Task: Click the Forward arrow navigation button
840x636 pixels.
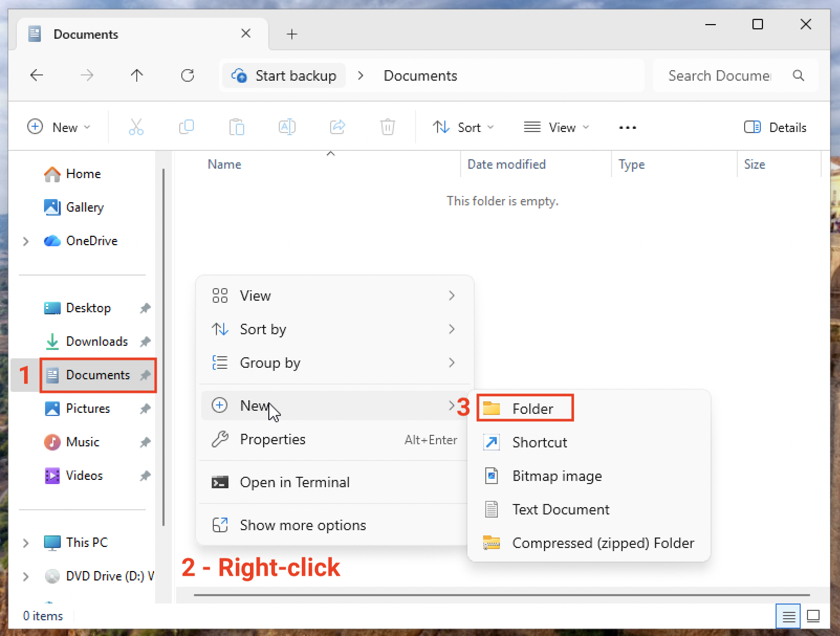Action: click(87, 75)
